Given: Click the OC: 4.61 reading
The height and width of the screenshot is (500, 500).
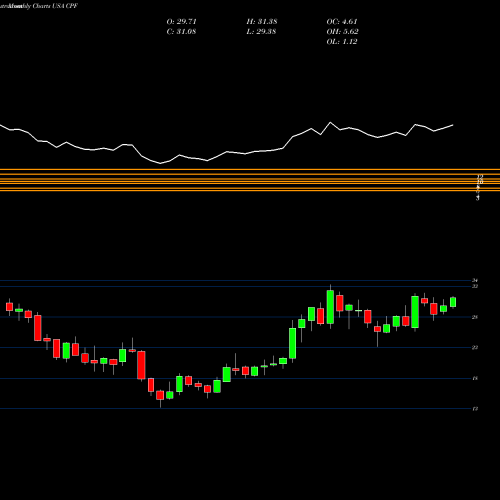Looking at the screenshot, I should click(342, 22).
